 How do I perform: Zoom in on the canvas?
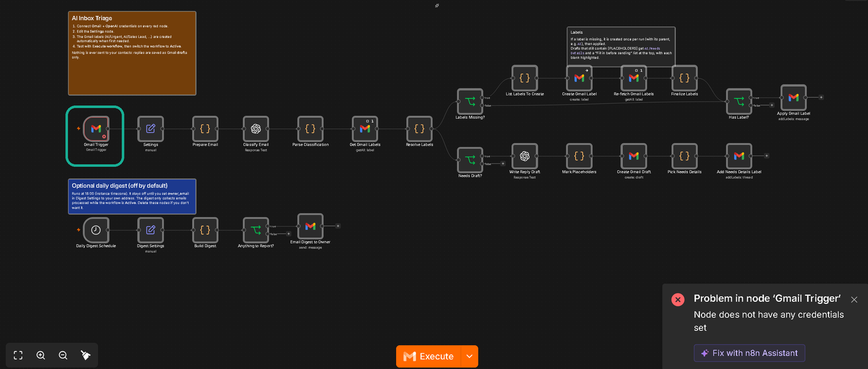pyautogui.click(x=41, y=355)
